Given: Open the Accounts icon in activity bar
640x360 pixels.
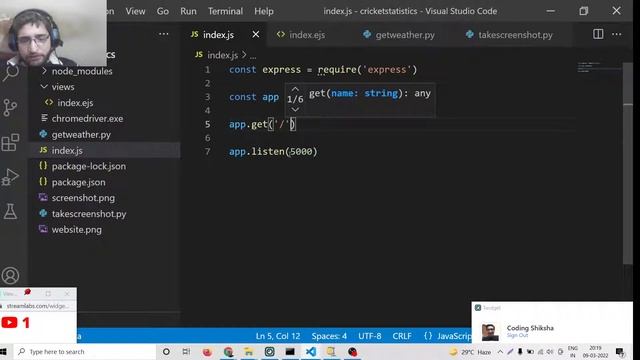Looking at the screenshot, I should pyautogui.click(x=10, y=276).
